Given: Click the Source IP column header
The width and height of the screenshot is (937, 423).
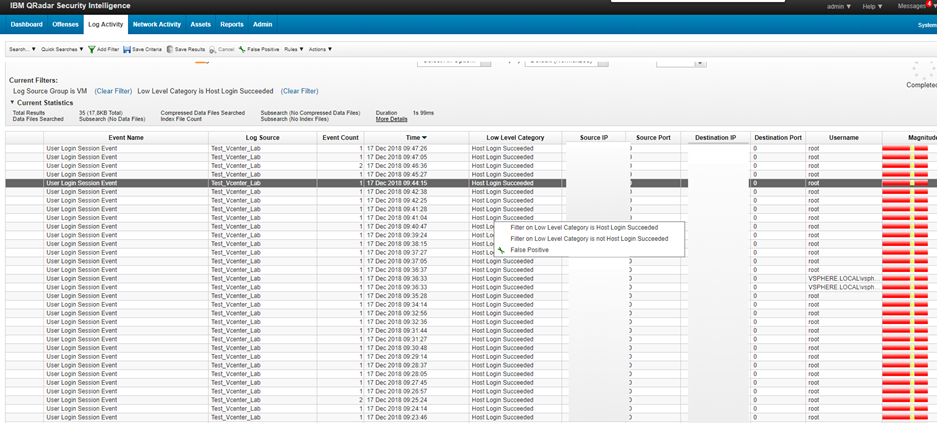Looking at the screenshot, I should [x=594, y=138].
